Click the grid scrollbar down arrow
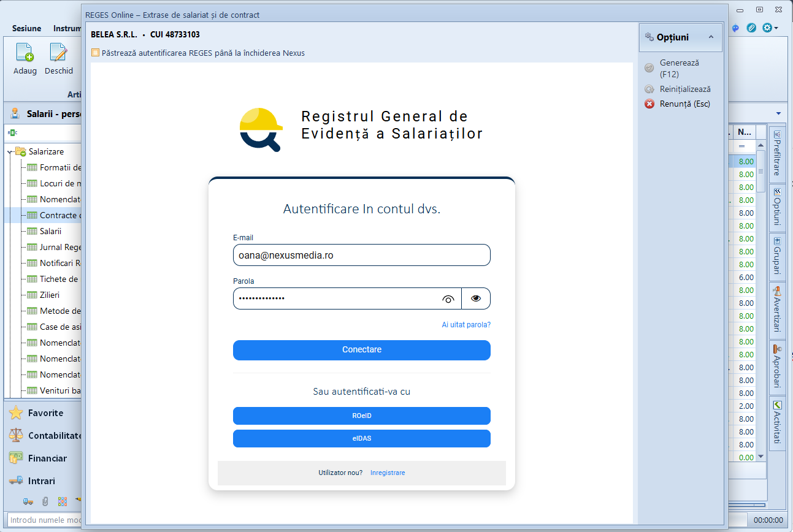Screen dimensions: 793x532 760,457
